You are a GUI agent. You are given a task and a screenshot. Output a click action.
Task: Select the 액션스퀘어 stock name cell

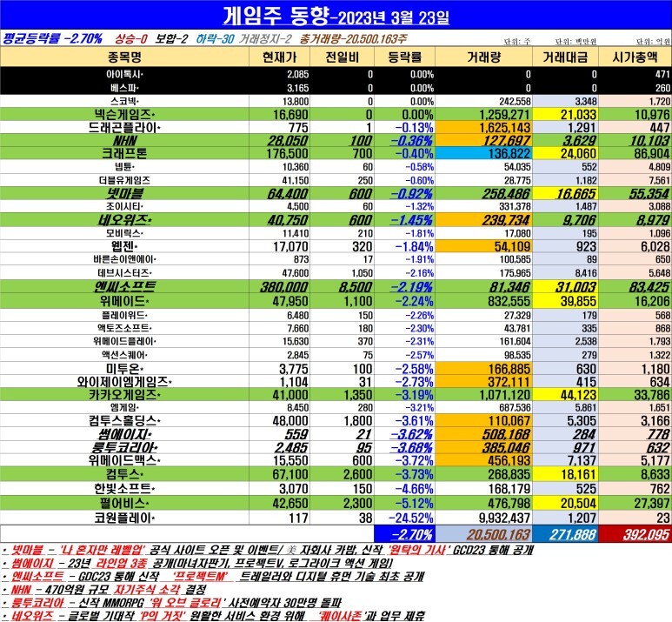[124, 355]
